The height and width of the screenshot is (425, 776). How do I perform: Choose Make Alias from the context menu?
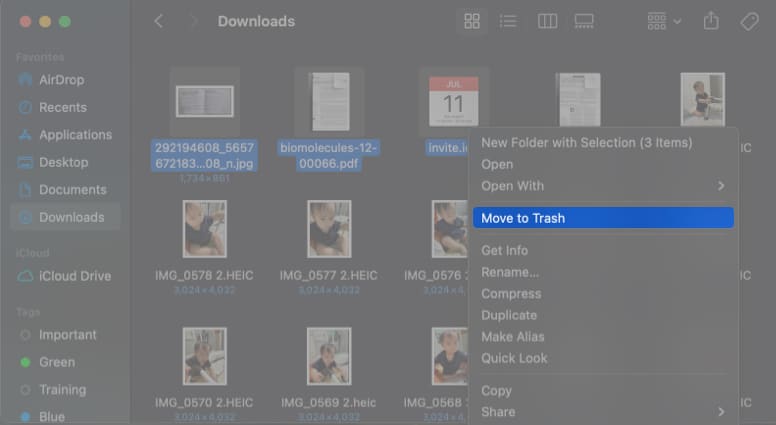[x=603, y=336]
